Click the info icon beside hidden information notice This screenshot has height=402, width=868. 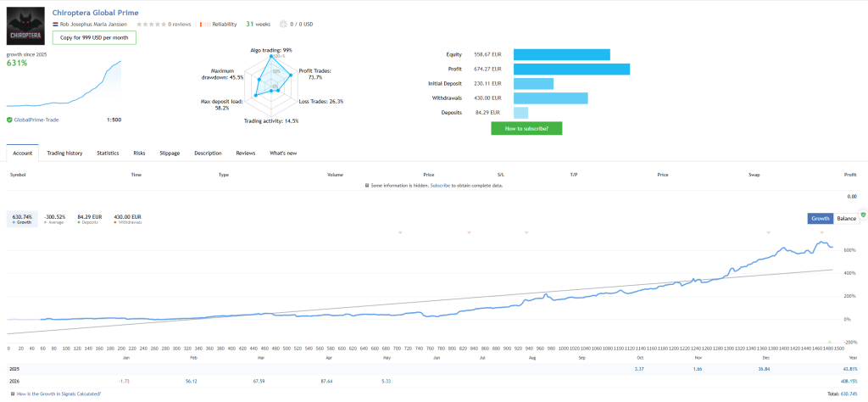click(x=367, y=186)
